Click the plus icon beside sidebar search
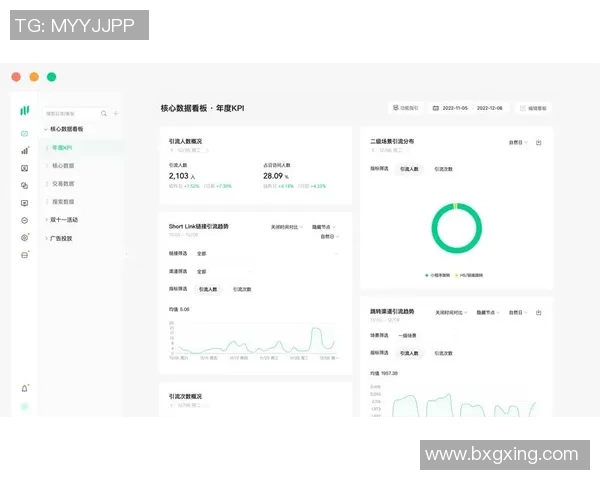Screen dimensions: 600x480 pyautogui.click(x=116, y=114)
